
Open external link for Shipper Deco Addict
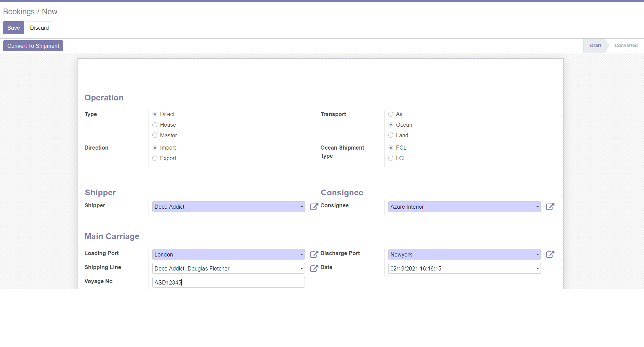(x=314, y=207)
